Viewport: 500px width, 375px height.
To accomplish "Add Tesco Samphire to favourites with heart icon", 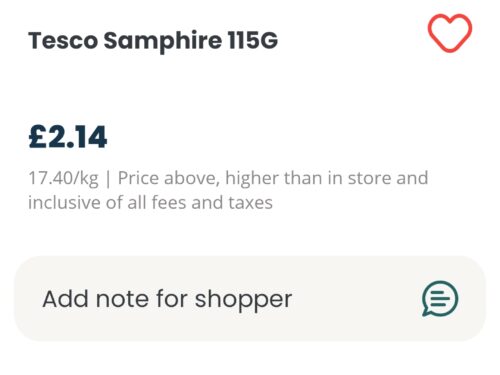I will point(450,33).
